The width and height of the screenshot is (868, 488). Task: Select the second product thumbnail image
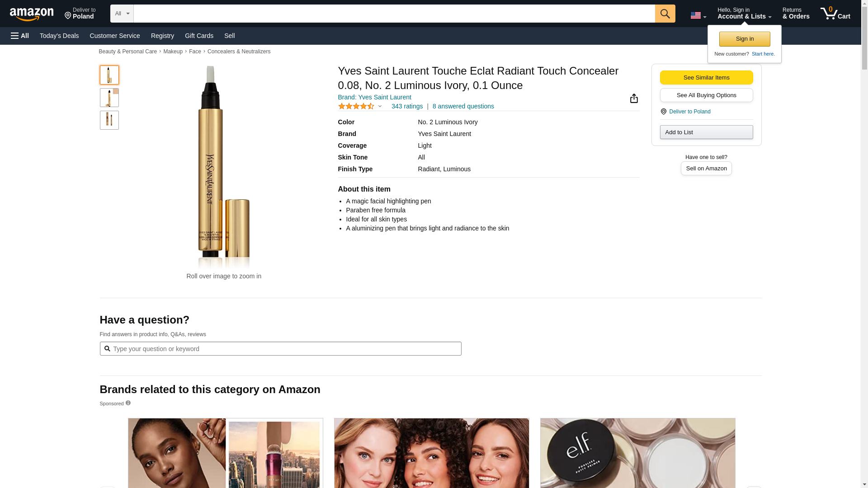109,98
